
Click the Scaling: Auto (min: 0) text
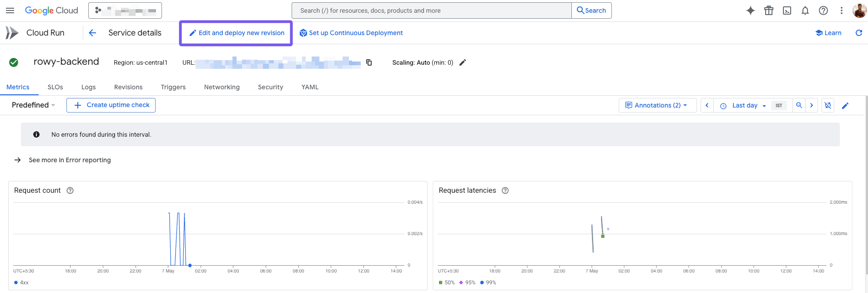pyautogui.click(x=423, y=62)
